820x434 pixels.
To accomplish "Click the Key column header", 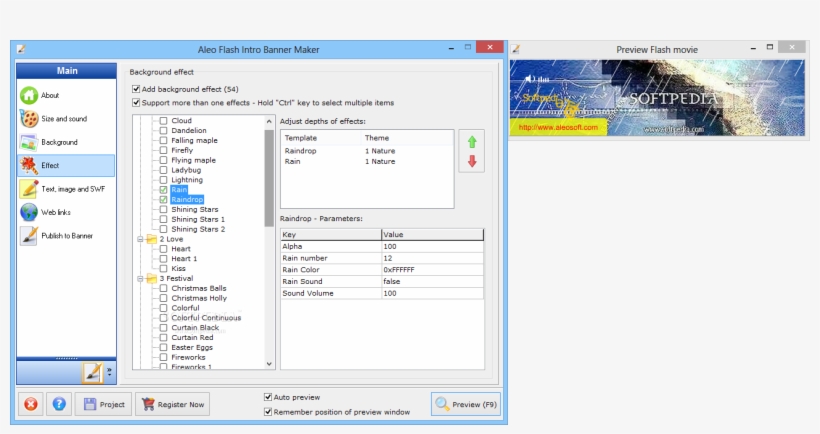I will coord(331,234).
